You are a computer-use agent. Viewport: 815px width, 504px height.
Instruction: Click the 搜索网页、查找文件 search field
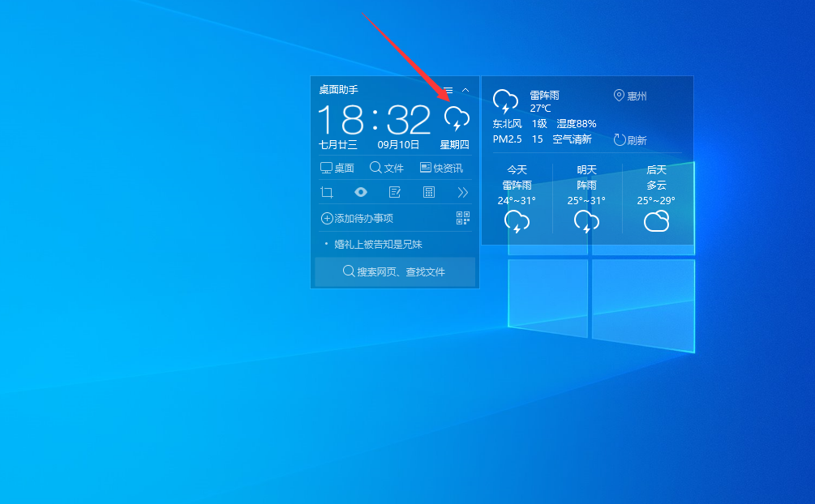tap(395, 271)
